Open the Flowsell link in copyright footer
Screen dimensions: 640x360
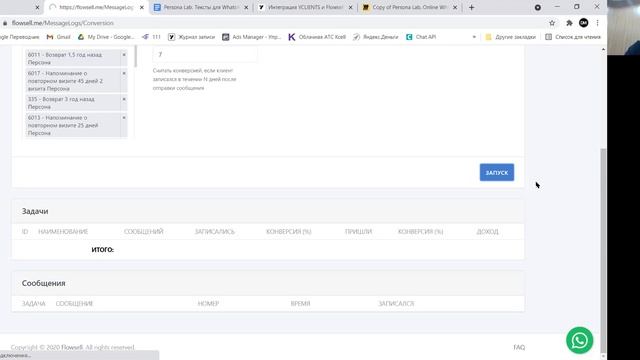tap(72, 347)
